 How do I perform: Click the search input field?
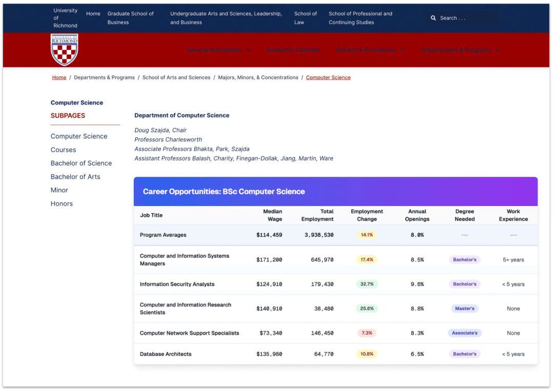point(466,17)
